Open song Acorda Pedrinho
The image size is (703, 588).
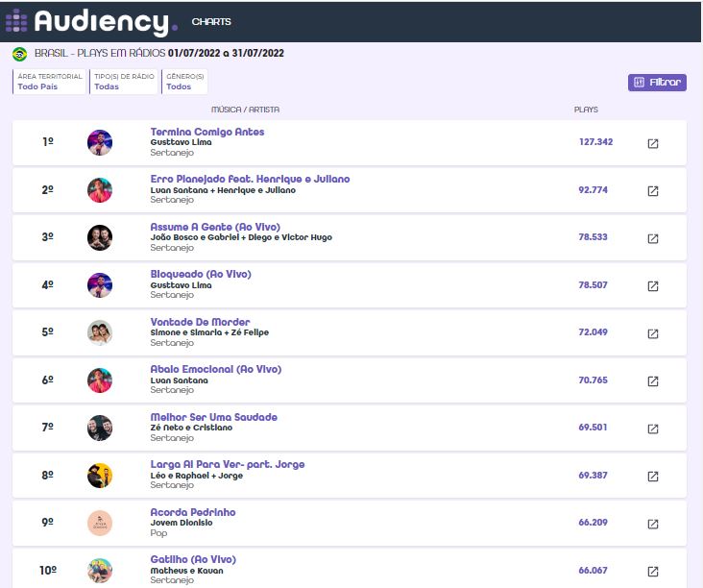(193, 512)
